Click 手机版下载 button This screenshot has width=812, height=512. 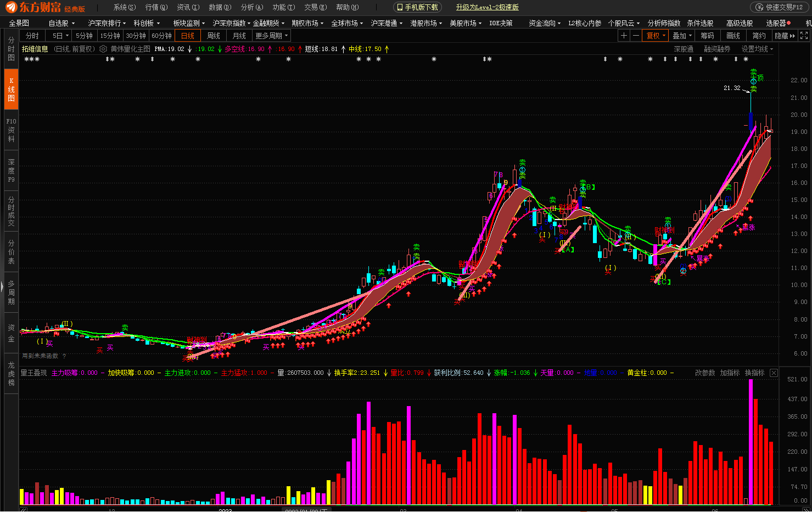pyautogui.click(x=417, y=7)
